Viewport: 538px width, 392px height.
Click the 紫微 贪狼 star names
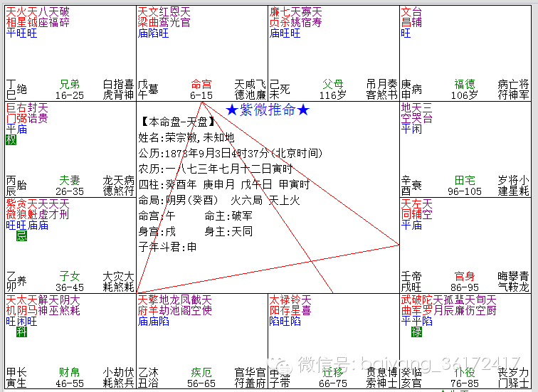point(16,209)
